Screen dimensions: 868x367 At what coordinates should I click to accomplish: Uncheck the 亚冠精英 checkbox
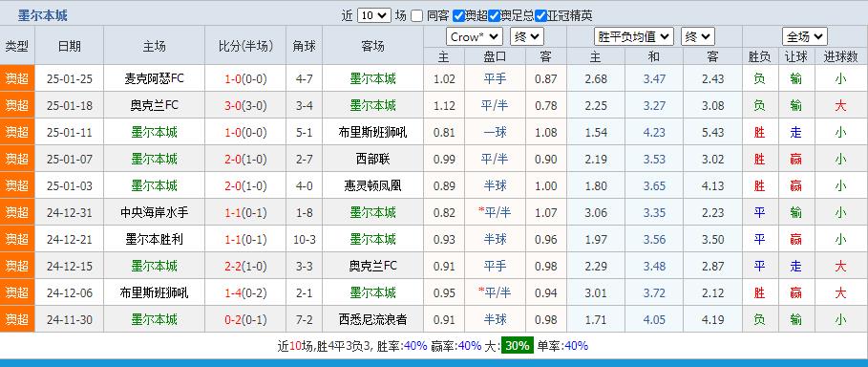click(540, 16)
